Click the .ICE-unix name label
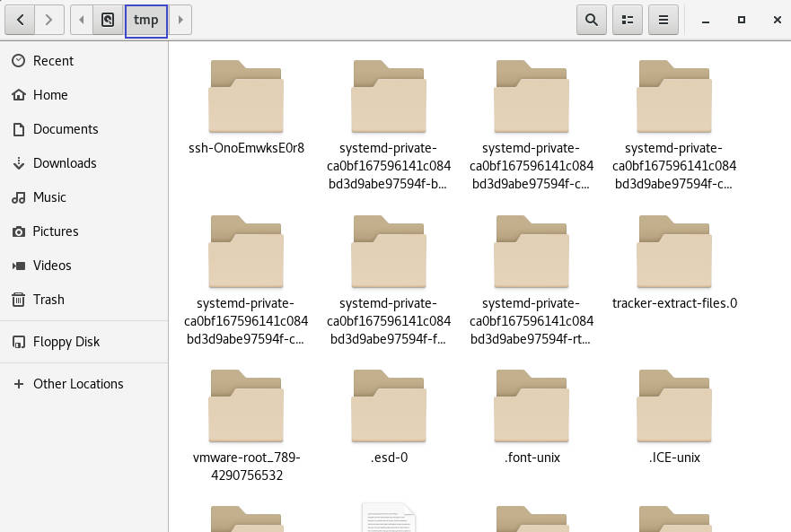The image size is (791, 532). (x=674, y=458)
